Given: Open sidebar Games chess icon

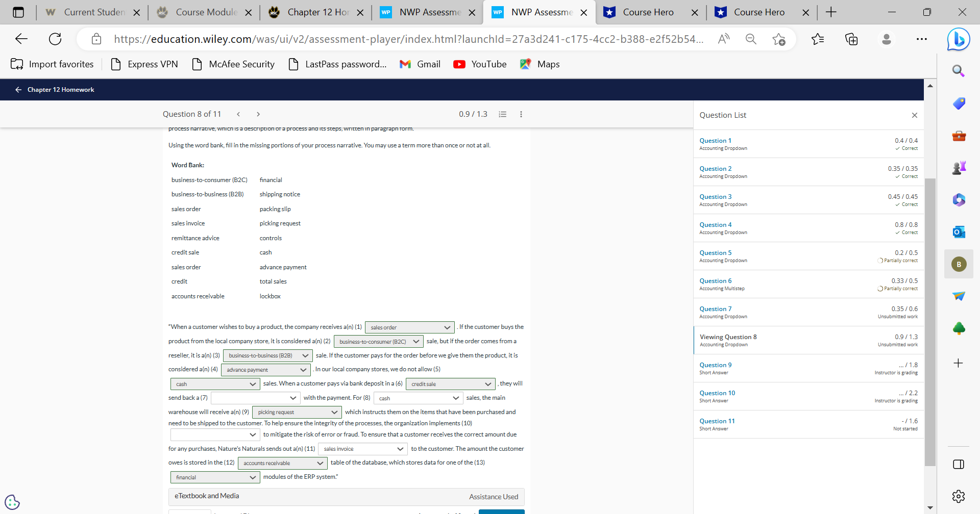Looking at the screenshot, I should point(959,167).
